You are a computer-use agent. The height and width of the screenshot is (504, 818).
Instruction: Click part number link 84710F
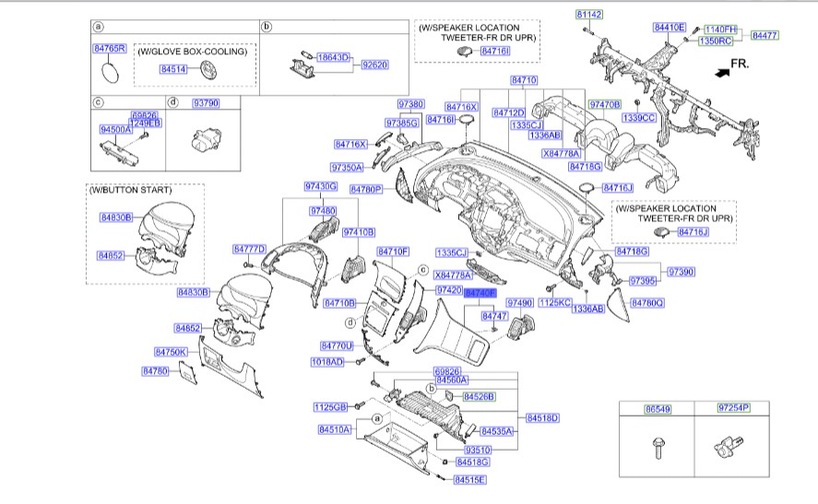tap(394, 252)
